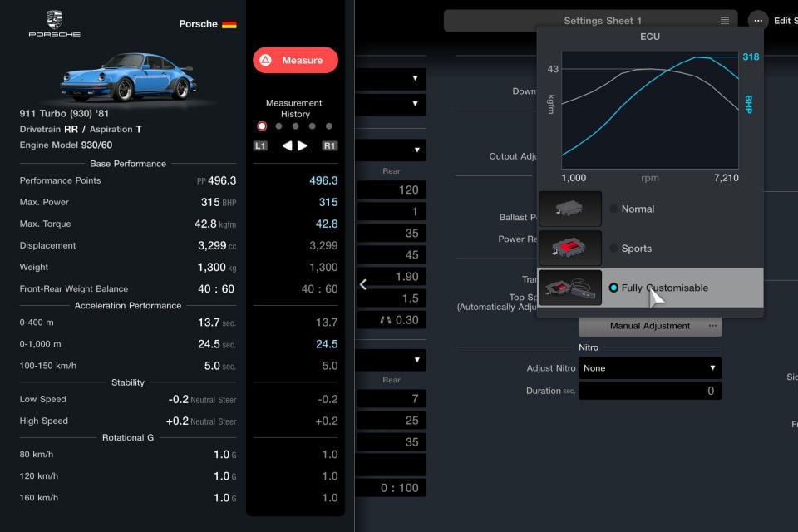The height and width of the screenshot is (532, 798).
Task: Click the 911 Turbo (930) '81 car name
Action: tap(64, 114)
